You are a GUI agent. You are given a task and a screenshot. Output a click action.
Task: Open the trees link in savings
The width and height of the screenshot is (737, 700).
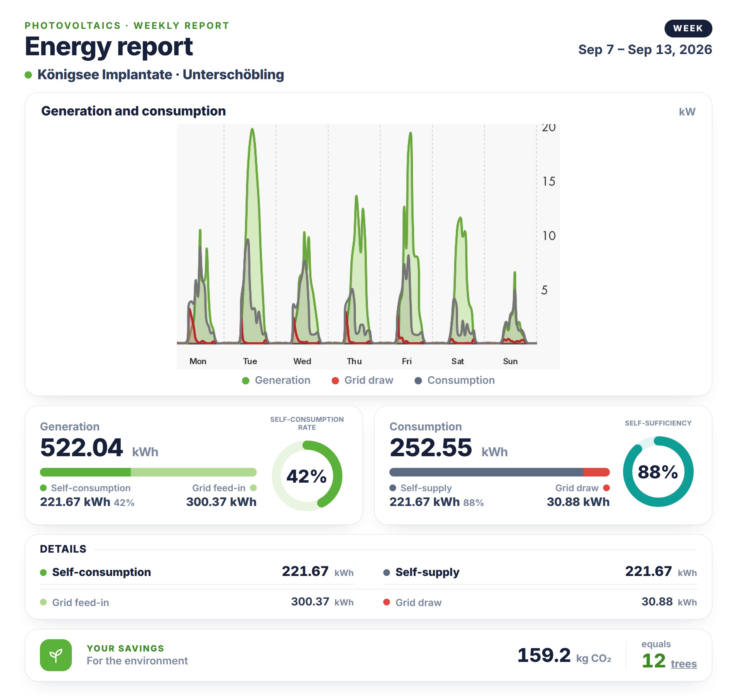684,664
